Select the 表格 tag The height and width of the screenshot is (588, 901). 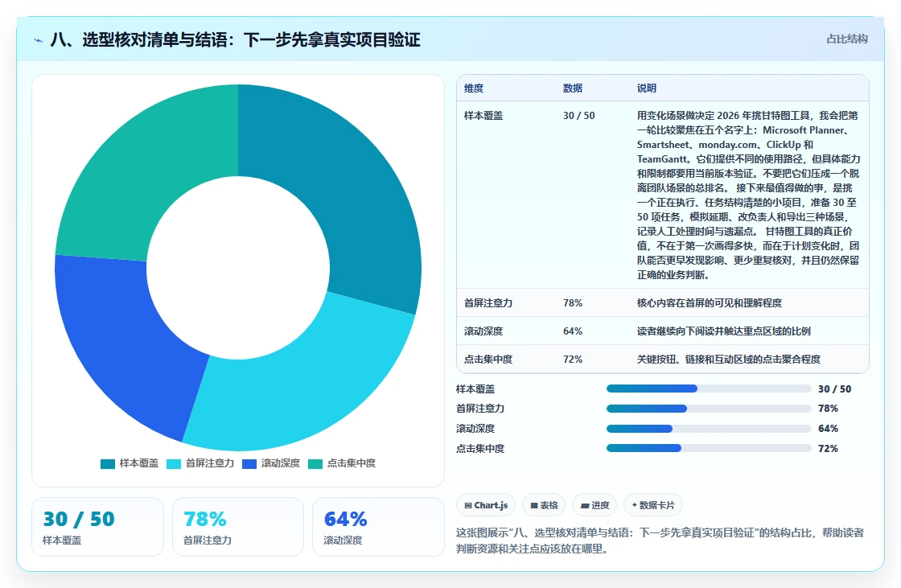pyautogui.click(x=544, y=505)
